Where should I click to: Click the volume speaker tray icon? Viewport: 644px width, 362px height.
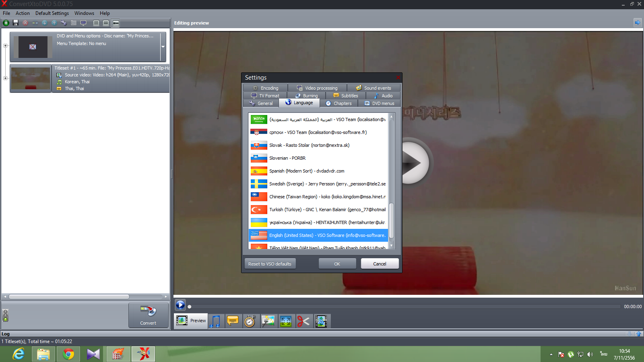590,354
